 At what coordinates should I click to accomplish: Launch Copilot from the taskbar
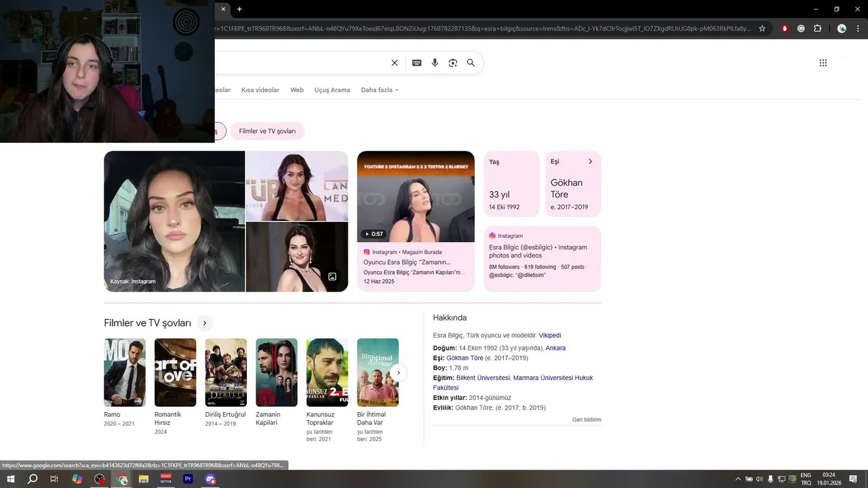(x=77, y=479)
